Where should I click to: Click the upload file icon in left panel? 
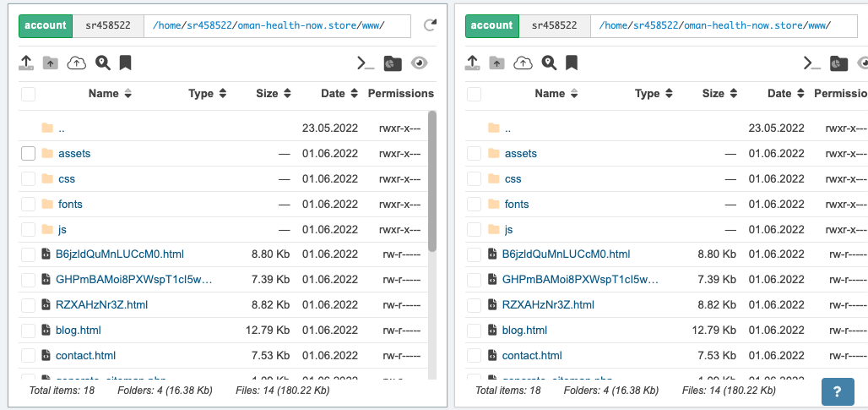[x=26, y=63]
